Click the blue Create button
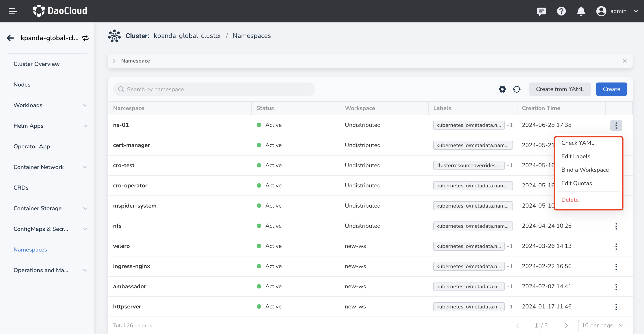 (x=611, y=89)
